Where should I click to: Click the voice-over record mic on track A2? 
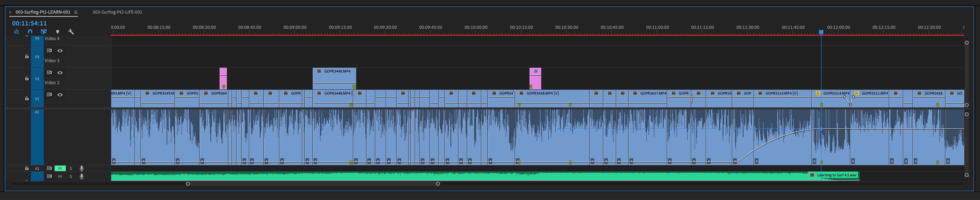pos(81,168)
